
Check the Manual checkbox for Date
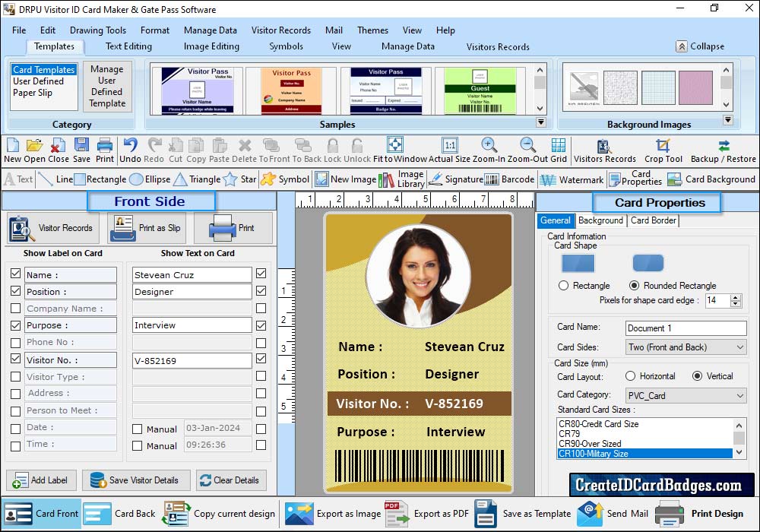click(x=137, y=429)
